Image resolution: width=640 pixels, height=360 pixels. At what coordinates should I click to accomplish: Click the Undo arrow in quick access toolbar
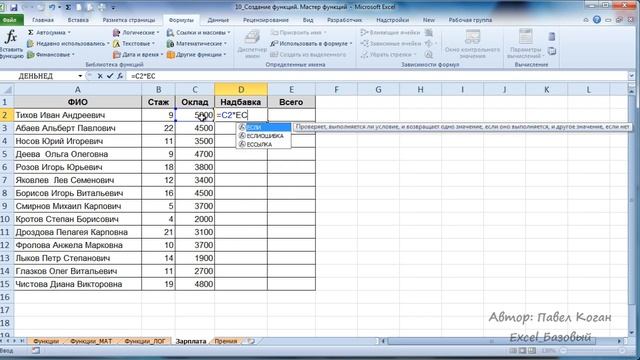point(52,7)
